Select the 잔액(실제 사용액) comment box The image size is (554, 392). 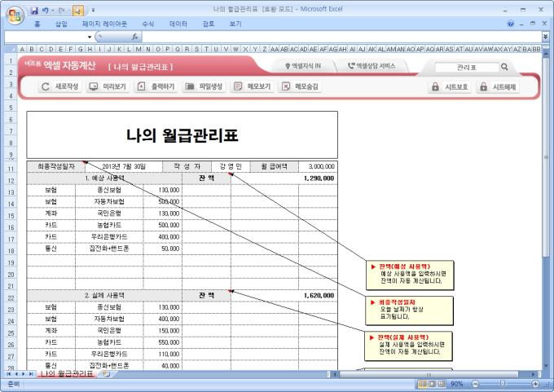[408, 346]
